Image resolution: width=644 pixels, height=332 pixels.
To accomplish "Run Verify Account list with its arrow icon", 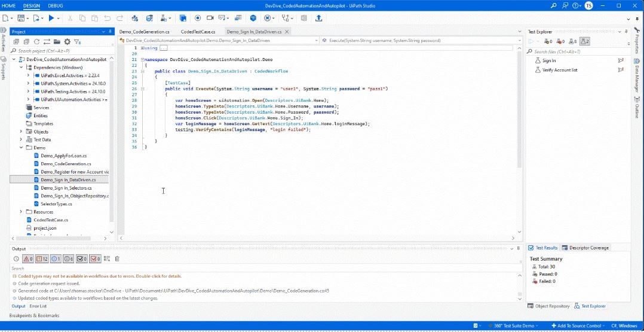I will [x=621, y=70].
